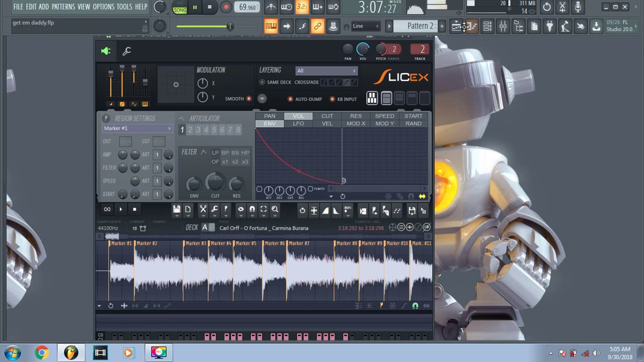Click the play button in Slicex
This screenshot has height=362, width=644.
click(x=121, y=209)
